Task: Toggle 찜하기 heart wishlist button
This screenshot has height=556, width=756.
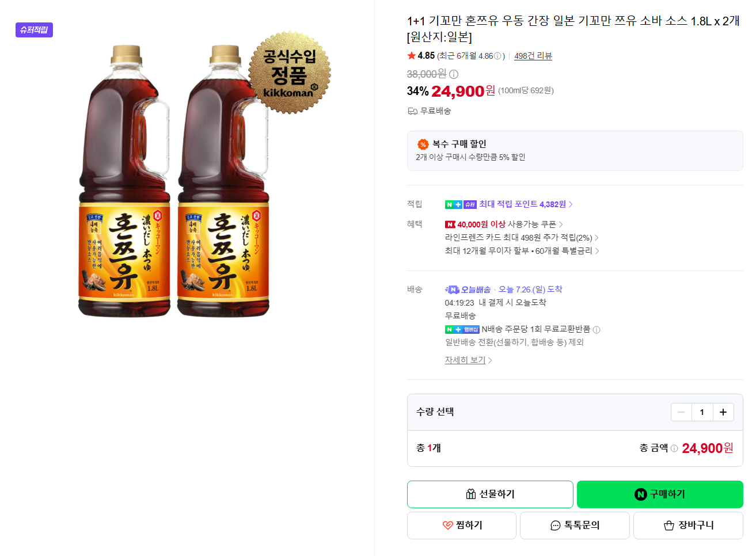Action: click(x=462, y=525)
